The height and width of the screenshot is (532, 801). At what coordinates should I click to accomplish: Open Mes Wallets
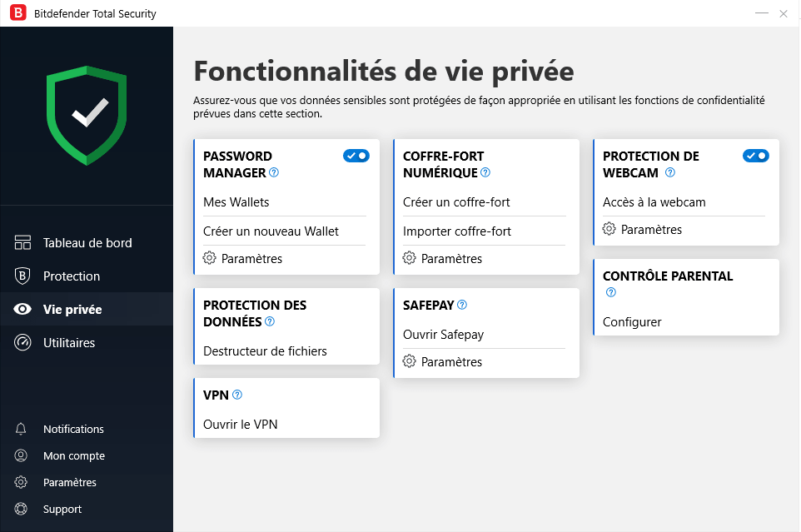[x=236, y=202]
